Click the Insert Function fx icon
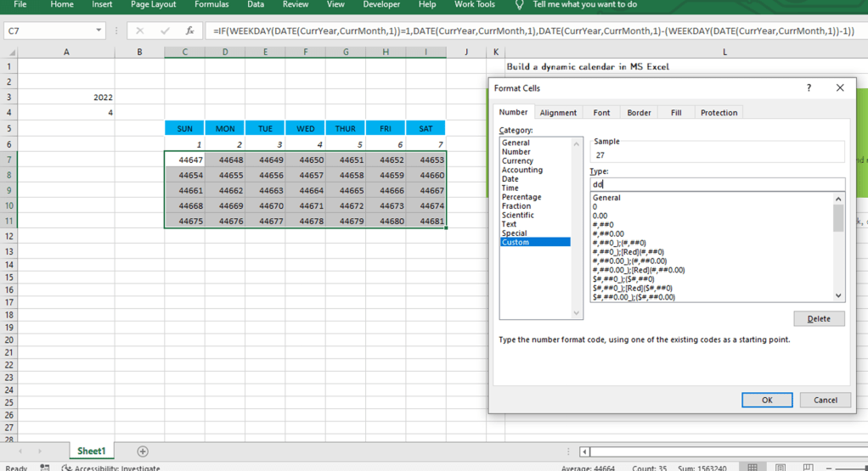The width and height of the screenshot is (868, 471). pyautogui.click(x=189, y=31)
